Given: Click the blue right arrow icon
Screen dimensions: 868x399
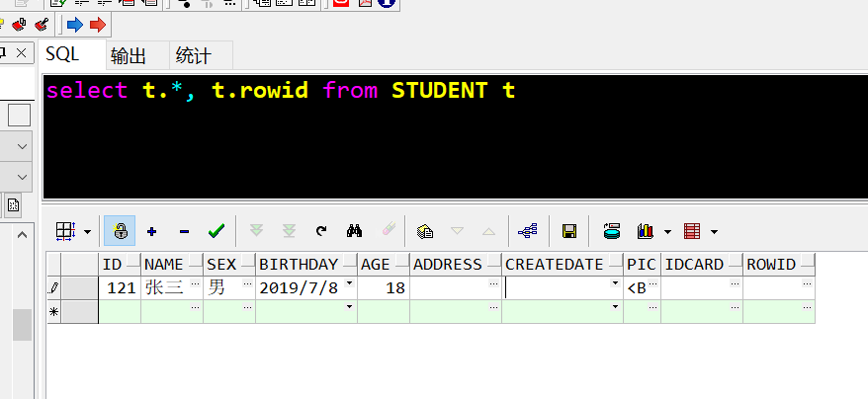Looking at the screenshot, I should click(75, 25).
